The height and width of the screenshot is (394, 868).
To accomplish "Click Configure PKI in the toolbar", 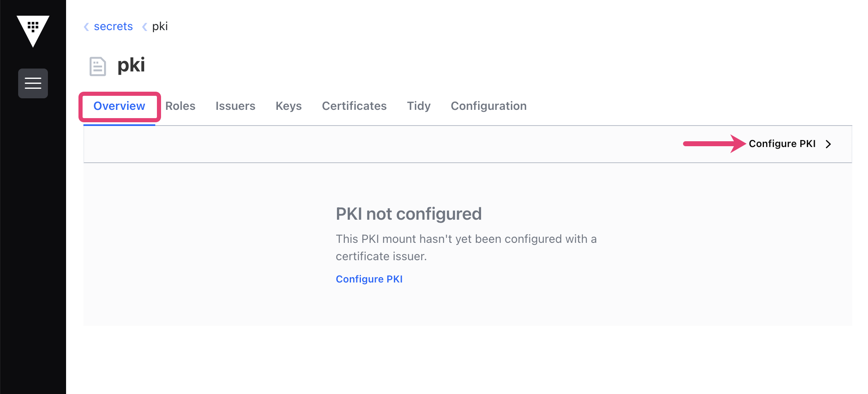I will pyautogui.click(x=782, y=144).
